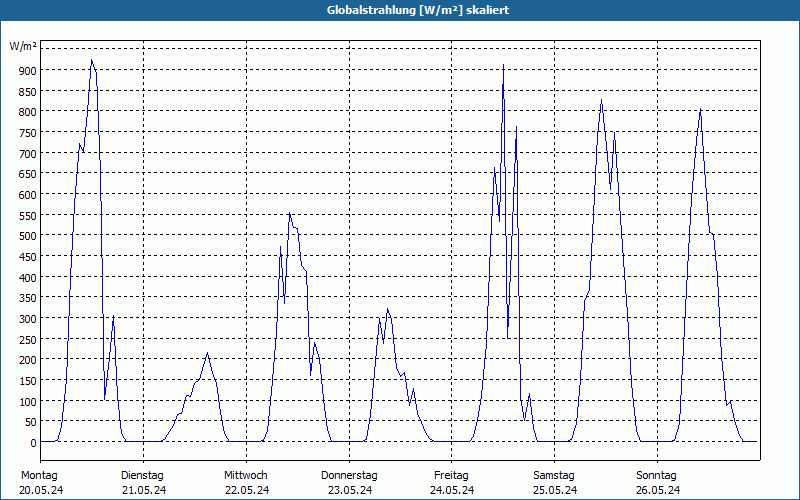Select the 350 y-axis tick label

point(29,298)
